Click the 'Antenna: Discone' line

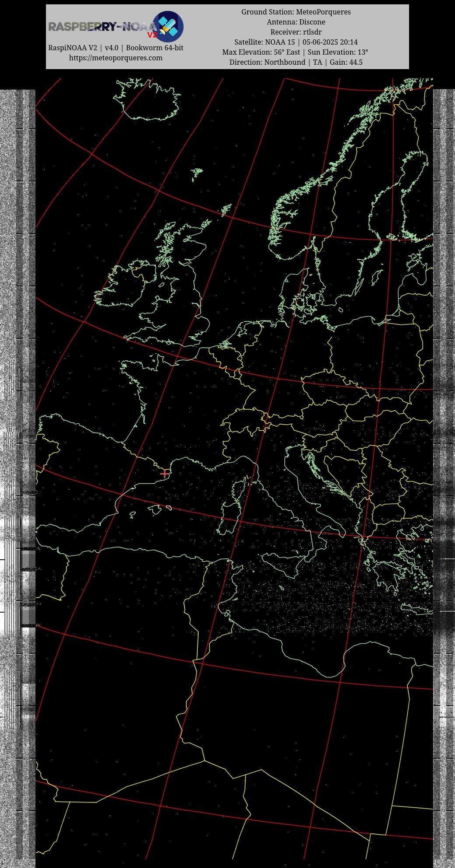296,22
